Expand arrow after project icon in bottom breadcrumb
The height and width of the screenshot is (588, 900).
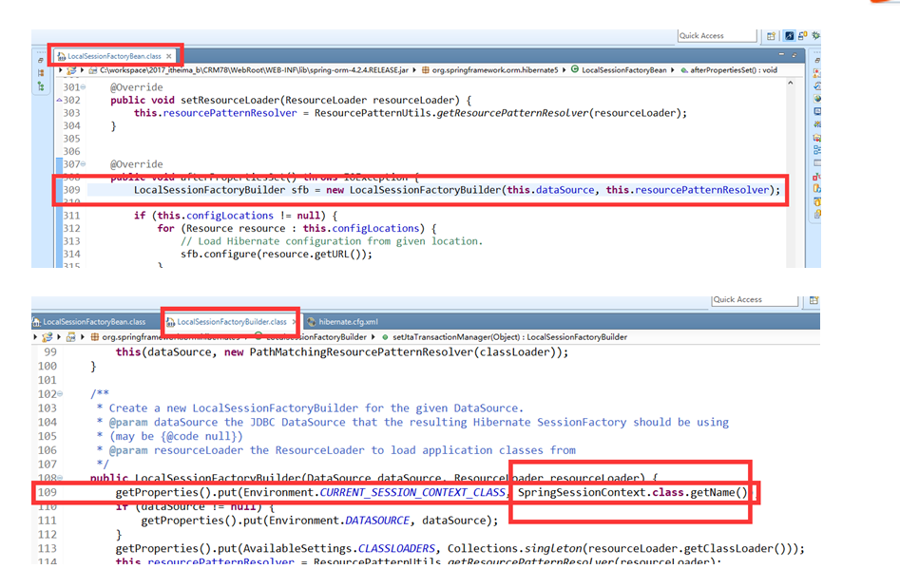click(x=59, y=337)
